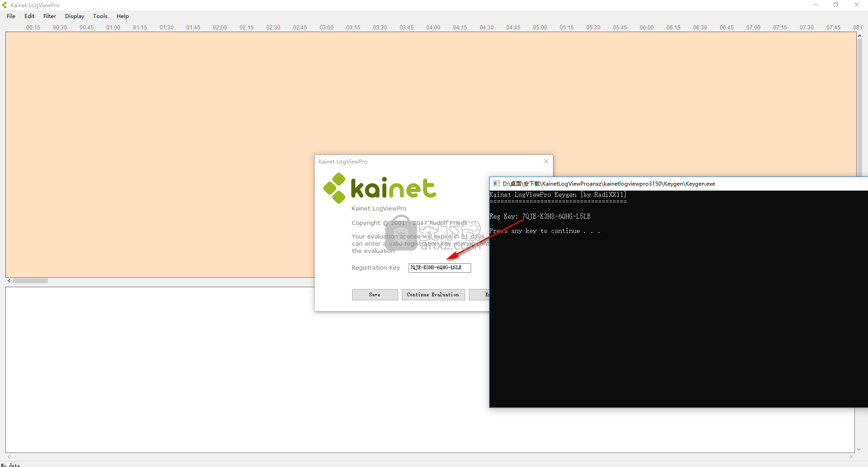Open the Display menu
This screenshot has width=868, height=467.
[x=75, y=16]
